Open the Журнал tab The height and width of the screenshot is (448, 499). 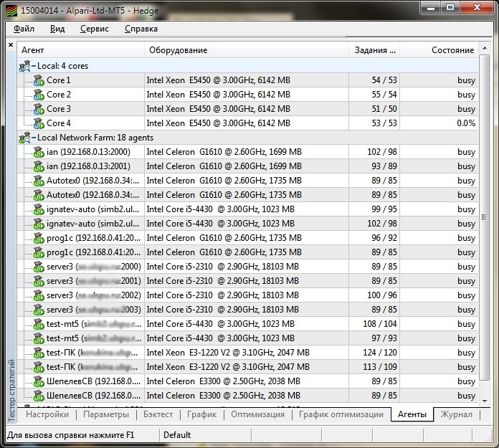click(x=457, y=414)
